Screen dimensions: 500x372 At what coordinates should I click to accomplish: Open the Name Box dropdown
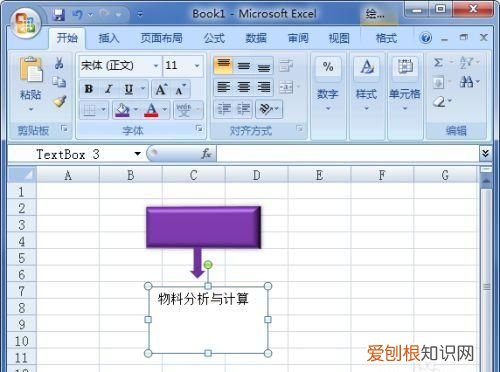coord(137,154)
